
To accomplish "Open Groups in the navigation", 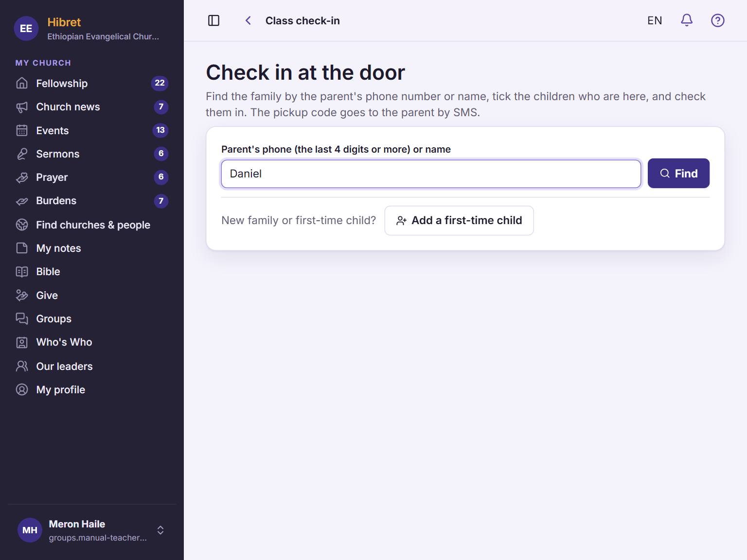I will click(x=92, y=318).
